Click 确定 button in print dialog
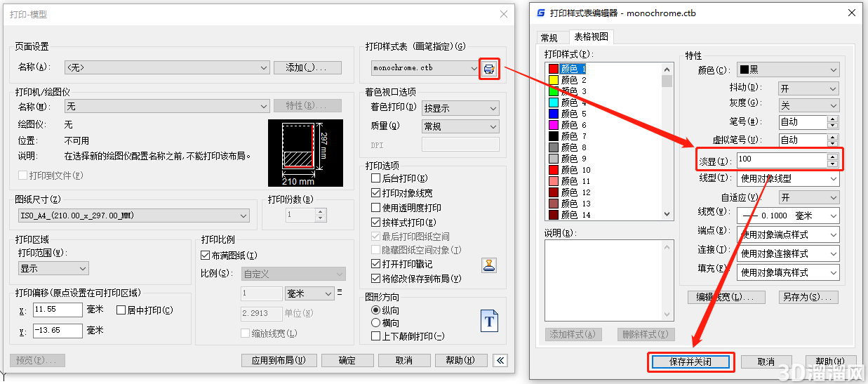The image size is (868, 384). [347, 360]
